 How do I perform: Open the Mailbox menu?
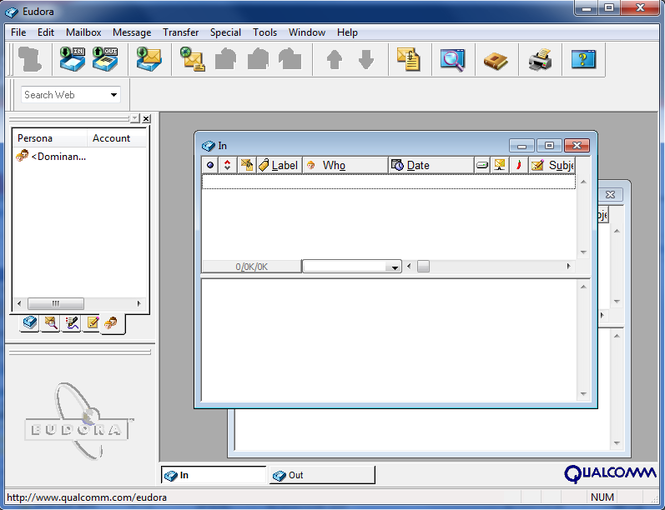(x=84, y=32)
